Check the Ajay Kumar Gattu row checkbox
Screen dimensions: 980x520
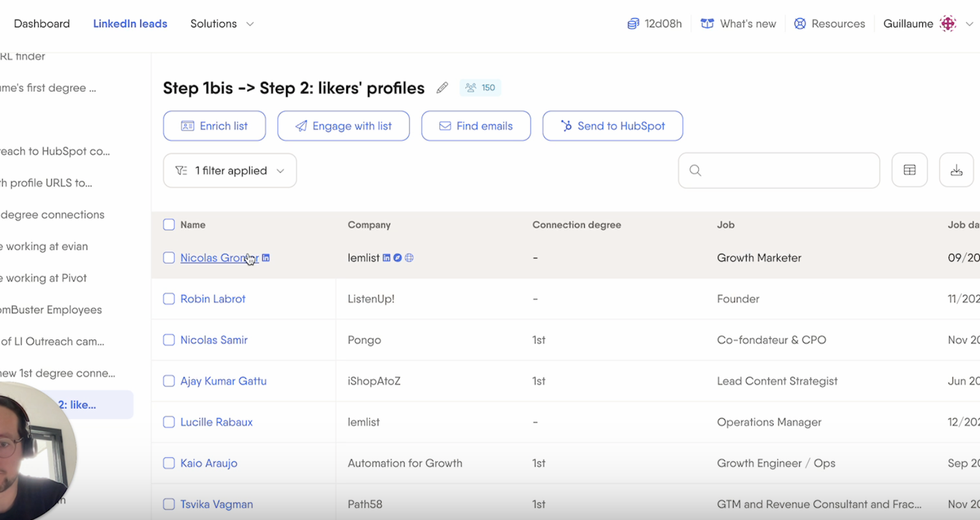click(169, 381)
